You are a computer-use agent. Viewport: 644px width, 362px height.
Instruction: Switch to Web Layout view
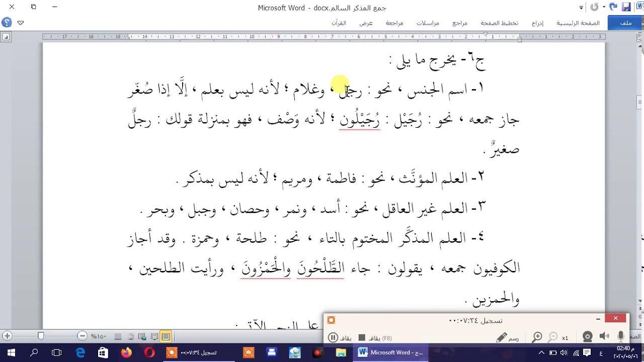pyautogui.click(x=142, y=337)
